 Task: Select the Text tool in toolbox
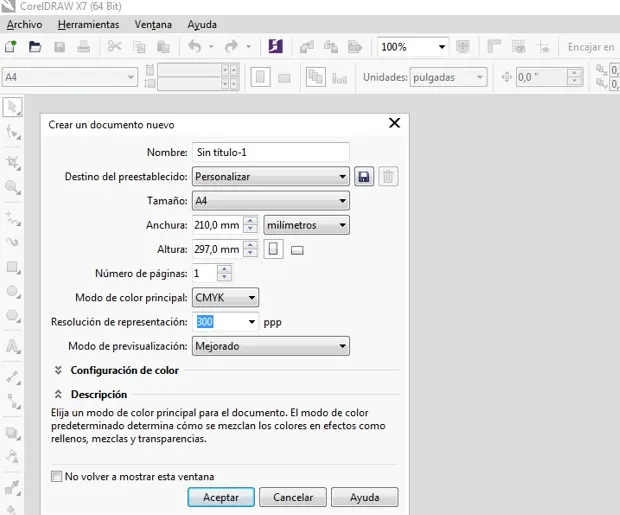pos(13,346)
